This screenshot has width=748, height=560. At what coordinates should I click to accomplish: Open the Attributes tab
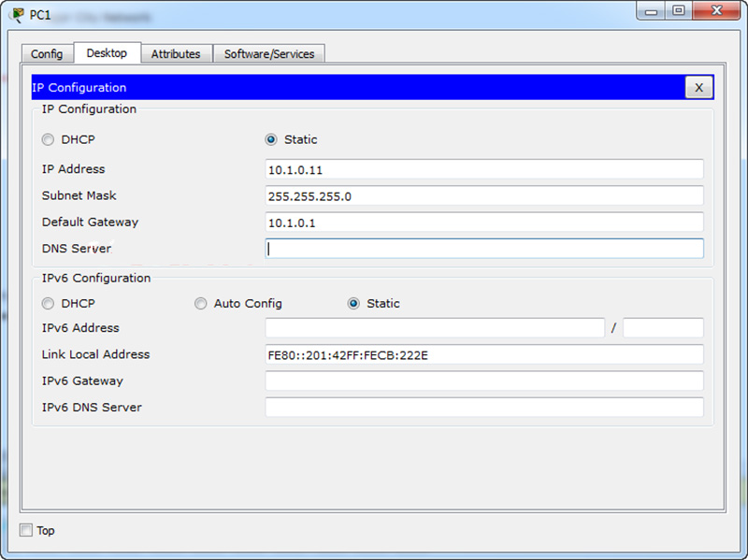point(176,54)
